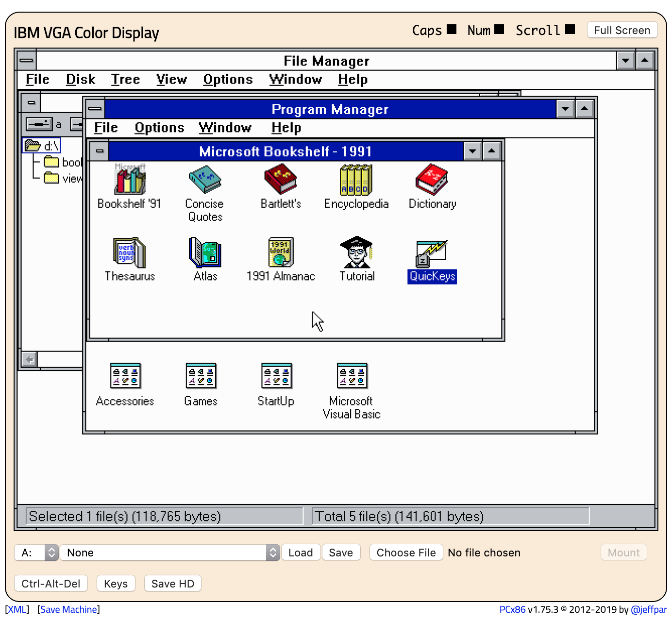This screenshot has width=672, height=620.
Task: Maximize the Program Manager window
Action: [x=584, y=109]
